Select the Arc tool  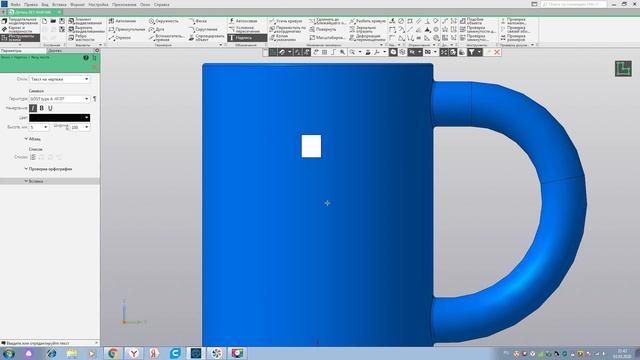[157, 29]
